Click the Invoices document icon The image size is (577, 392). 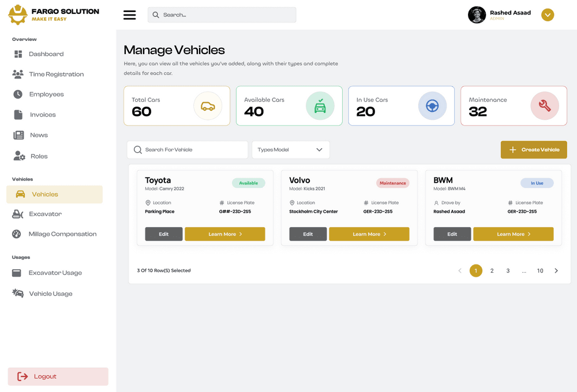click(18, 115)
